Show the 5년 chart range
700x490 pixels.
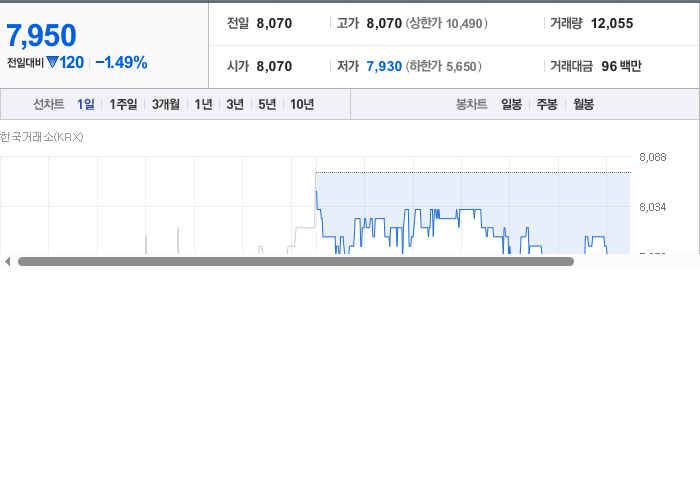point(267,104)
